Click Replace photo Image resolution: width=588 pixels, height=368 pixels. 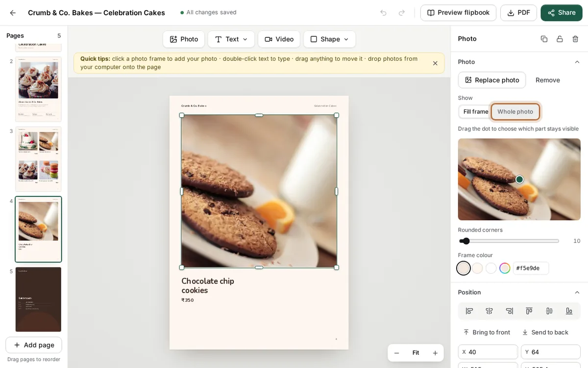(492, 80)
